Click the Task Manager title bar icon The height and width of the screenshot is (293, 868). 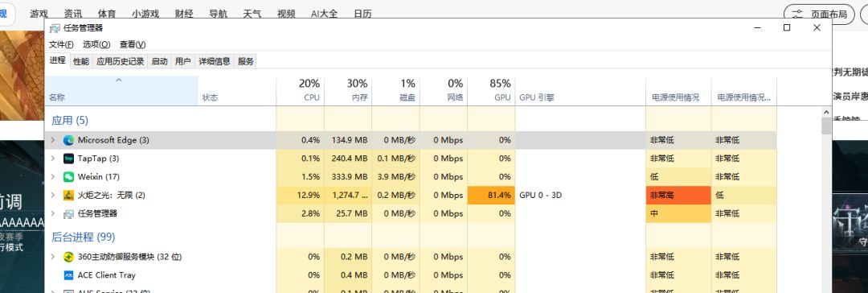tap(55, 27)
